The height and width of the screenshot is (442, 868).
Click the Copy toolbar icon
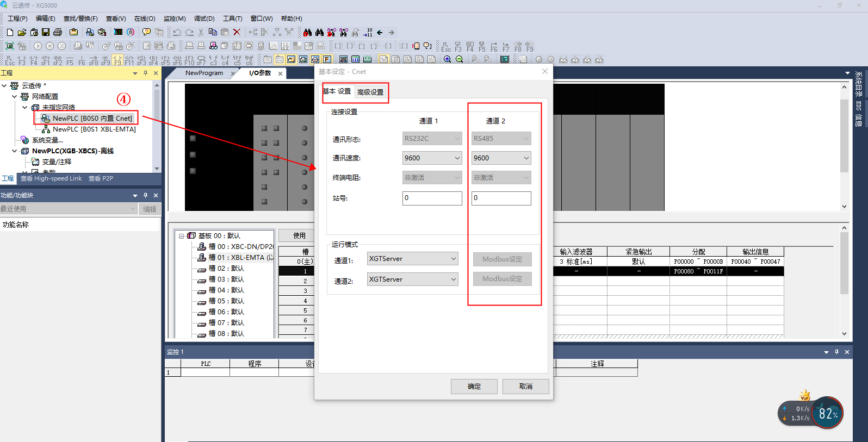coord(213,32)
